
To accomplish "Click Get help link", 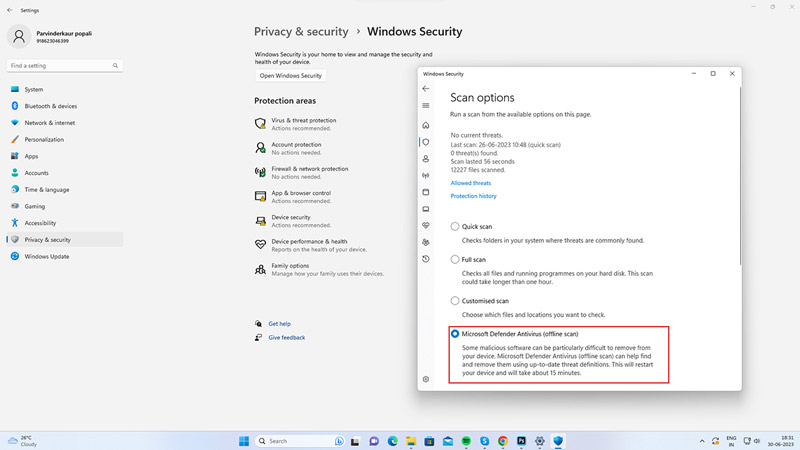I will [x=280, y=323].
